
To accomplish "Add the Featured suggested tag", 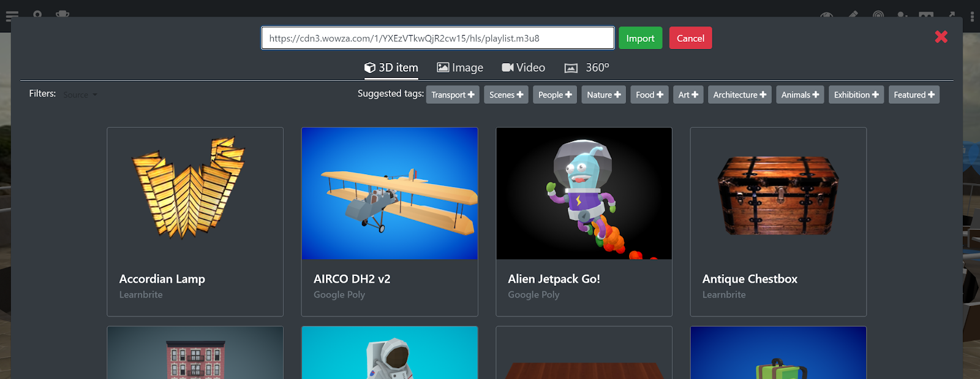I will [914, 94].
